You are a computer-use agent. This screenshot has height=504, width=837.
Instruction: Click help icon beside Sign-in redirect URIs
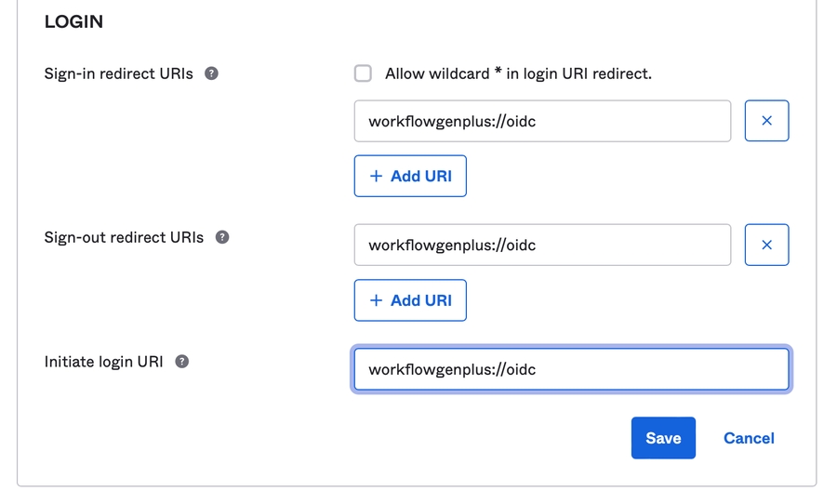211,73
